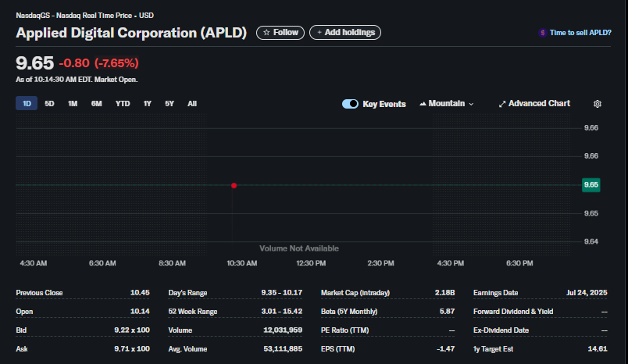Click the -0.80 price change figure

click(74, 63)
